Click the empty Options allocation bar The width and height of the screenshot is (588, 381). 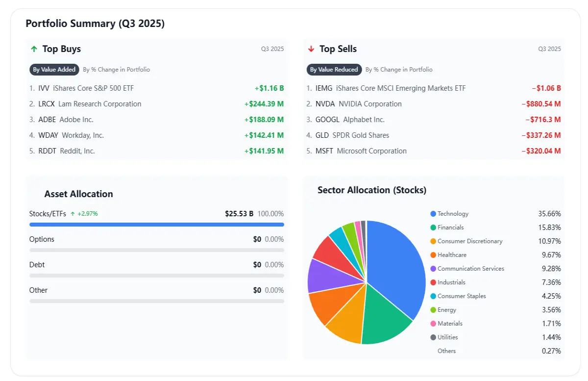(x=157, y=250)
